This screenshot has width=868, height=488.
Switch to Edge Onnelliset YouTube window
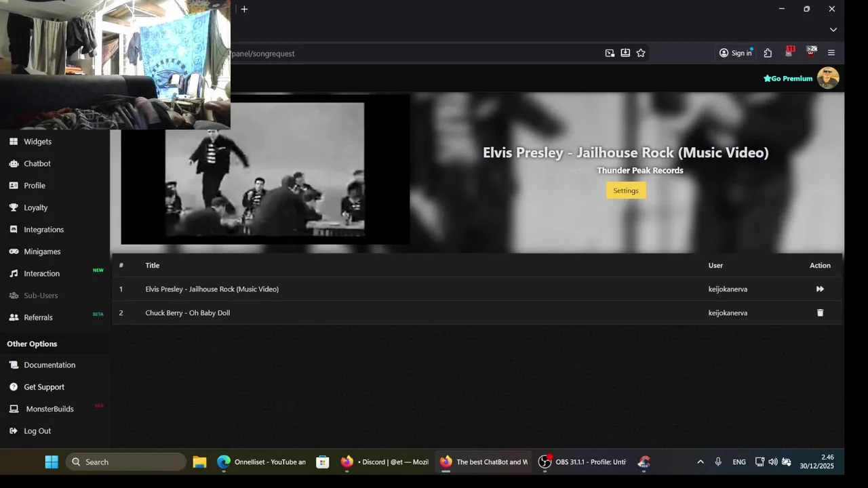click(x=262, y=462)
